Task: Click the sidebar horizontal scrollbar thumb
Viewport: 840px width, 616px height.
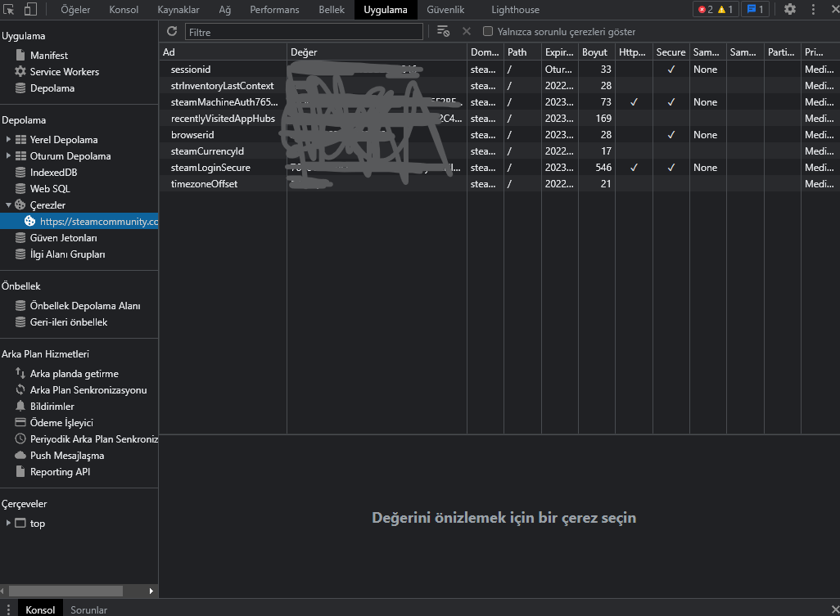Action: tap(65, 591)
